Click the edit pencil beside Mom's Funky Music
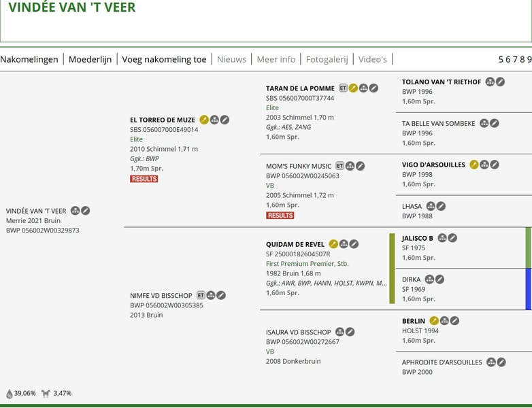The width and height of the screenshot is (532, 408). coord(361,166)
